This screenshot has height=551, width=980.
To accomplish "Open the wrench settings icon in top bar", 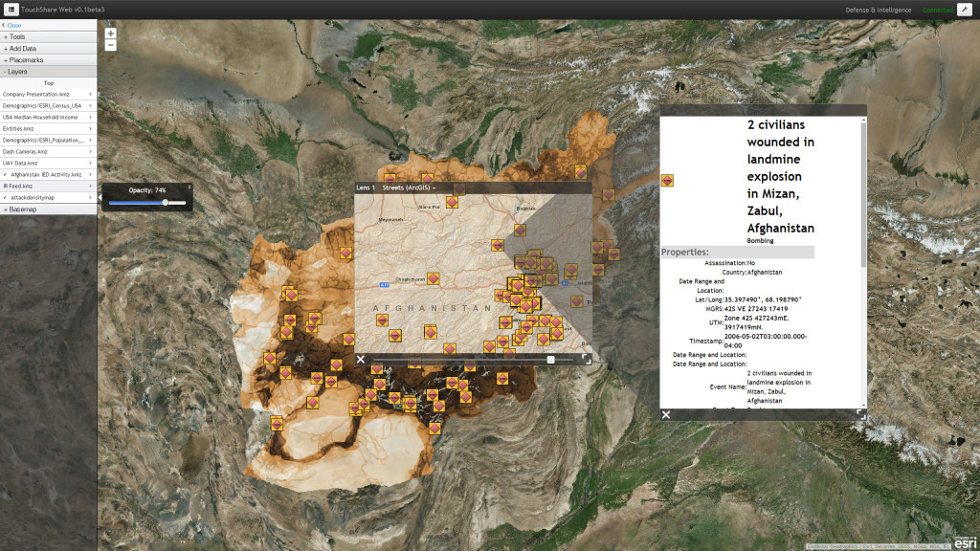I will (x=965, y=10).
